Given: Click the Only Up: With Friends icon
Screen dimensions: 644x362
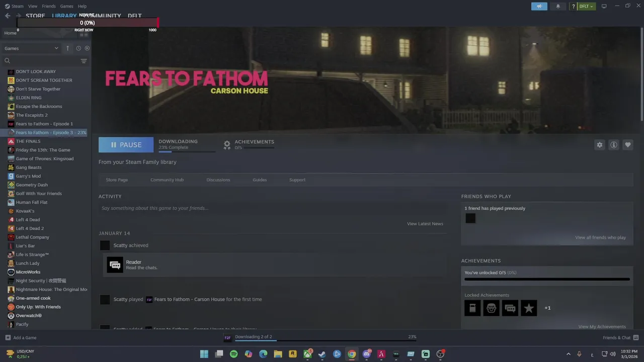Looking at the screenshot, I should coord(11,307).
